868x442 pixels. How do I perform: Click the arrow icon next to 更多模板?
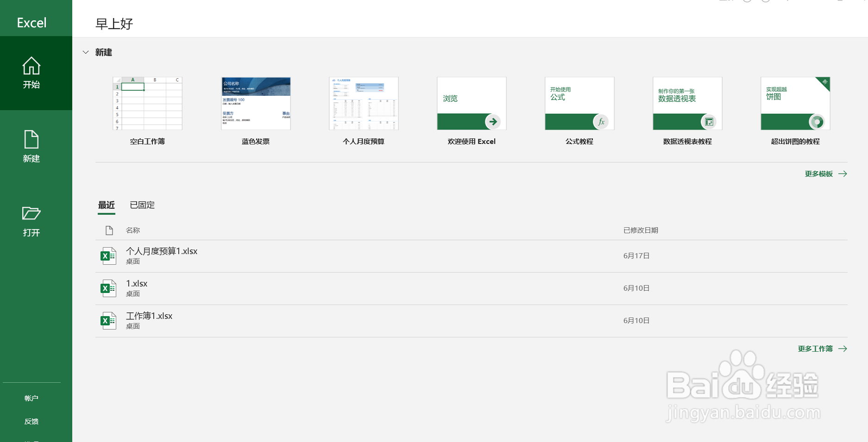pyautogui.click(x=843, y=174)
